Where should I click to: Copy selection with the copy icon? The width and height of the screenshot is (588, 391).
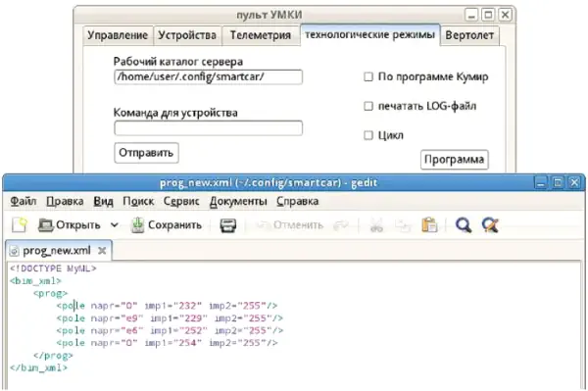(x=403, y=225)
